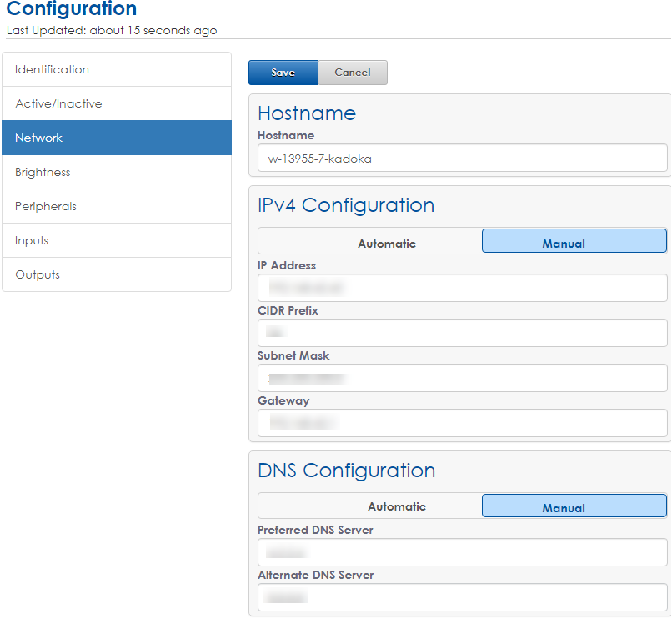Open the Peripherals section
The image size is (672, 624).
[x=117, y=206]
